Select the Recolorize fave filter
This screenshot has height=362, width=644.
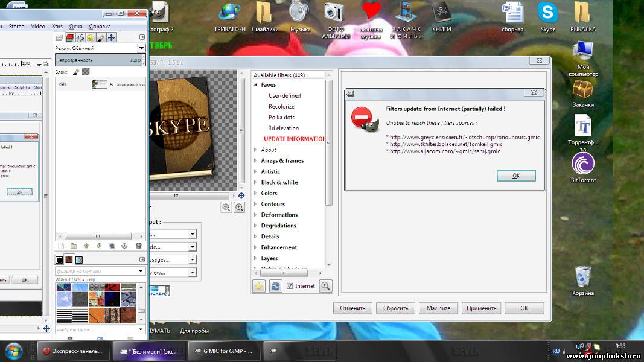(x=281, y=106)
